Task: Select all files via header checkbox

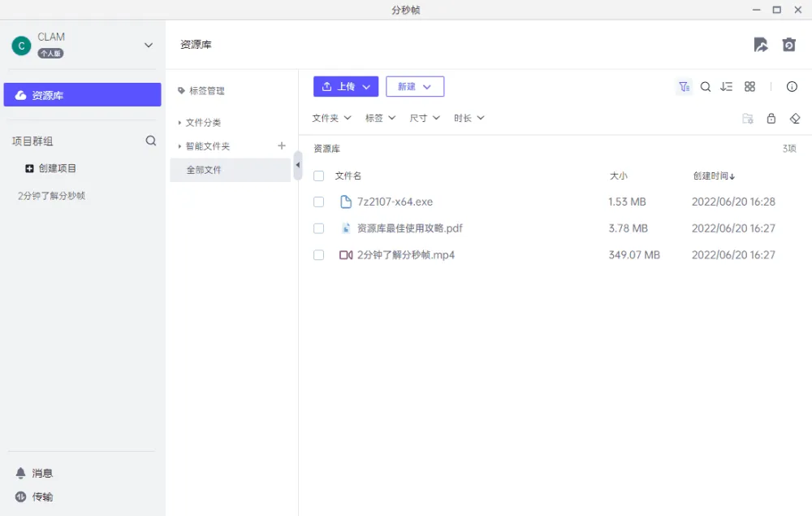Action: pyautogui.click(x=318, y=176)
